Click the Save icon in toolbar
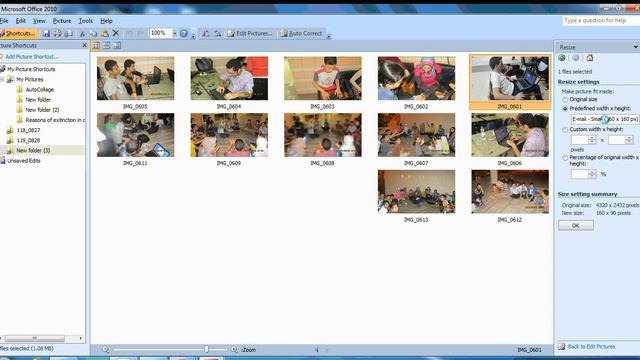This screenshot has width=640, height=360. pos(46,33)
